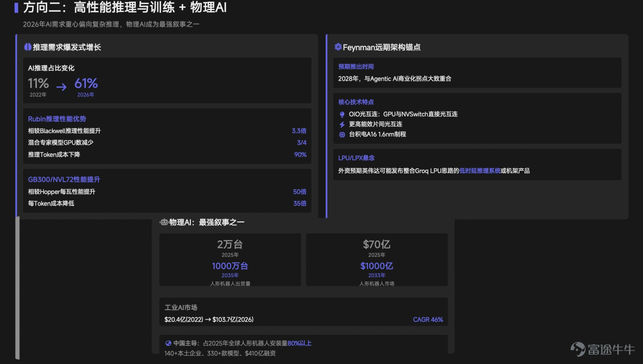Click the arrow between 11% and 61%
643x364 pixels.
(x=61, y=87)
